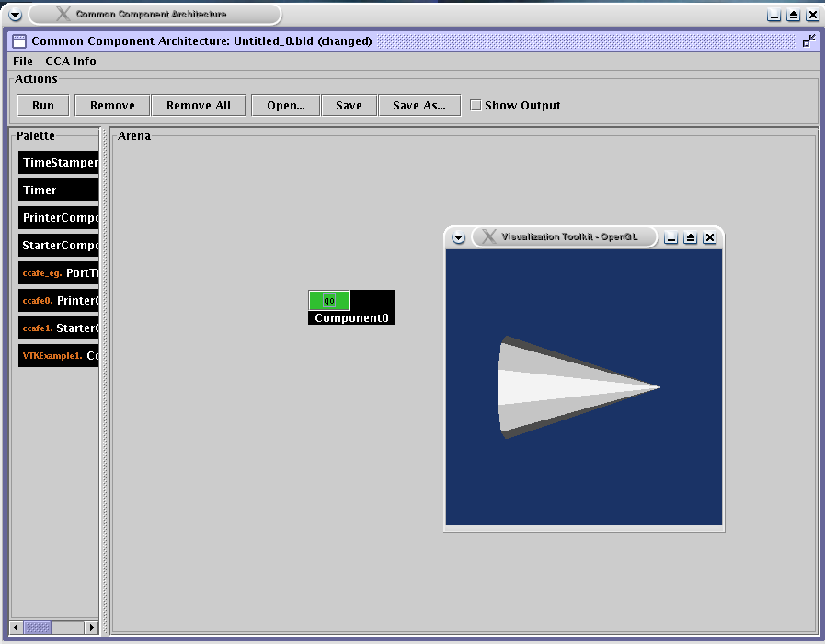
Task: Click the internal frame icon beside title
Action: [x=18, y=40]
